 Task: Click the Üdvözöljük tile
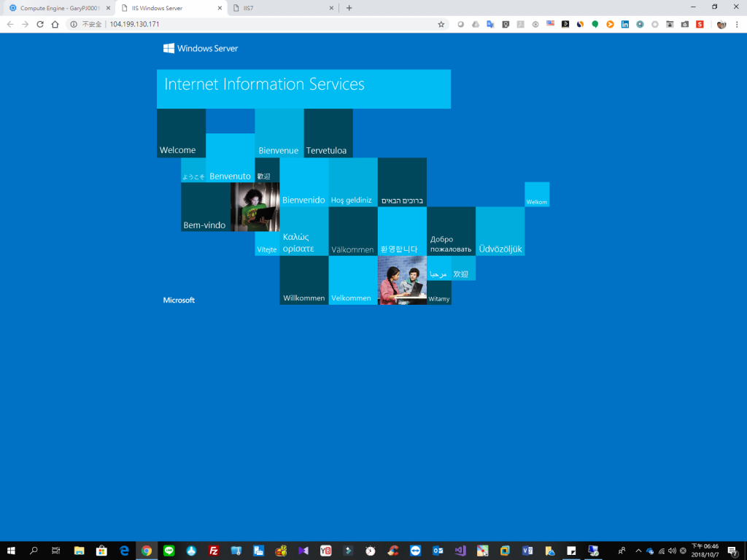pos(500,231)
